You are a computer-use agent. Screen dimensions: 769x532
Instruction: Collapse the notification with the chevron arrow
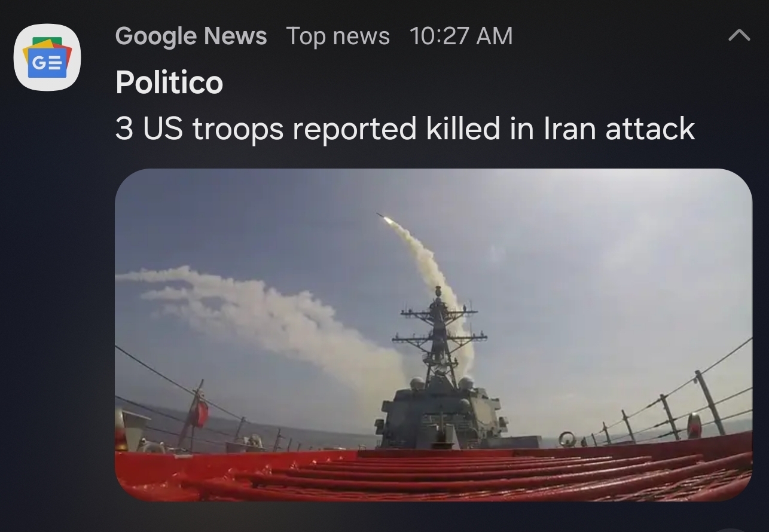(x=739, y=36)
